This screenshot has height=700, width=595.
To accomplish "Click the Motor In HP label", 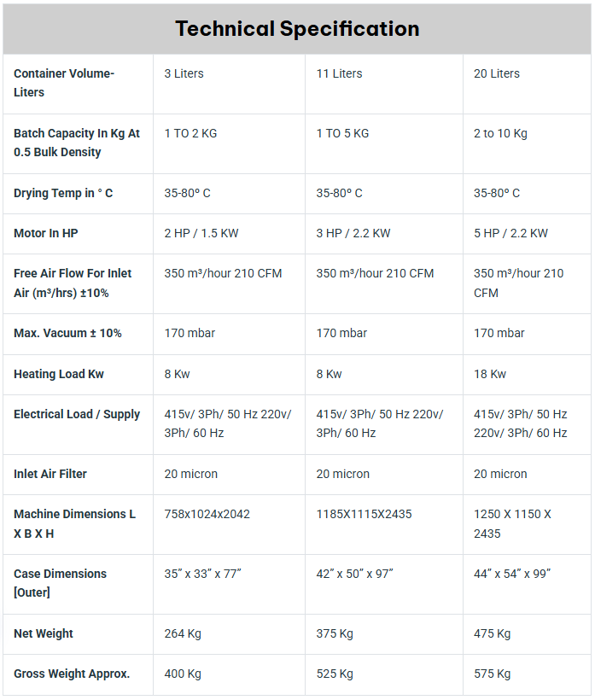I will [x=46, y=233].
